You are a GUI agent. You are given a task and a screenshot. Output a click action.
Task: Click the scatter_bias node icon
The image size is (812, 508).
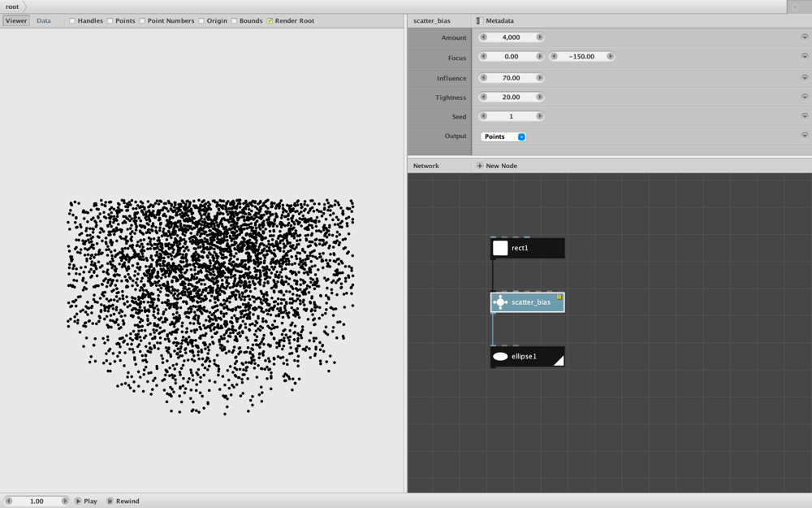500,302
